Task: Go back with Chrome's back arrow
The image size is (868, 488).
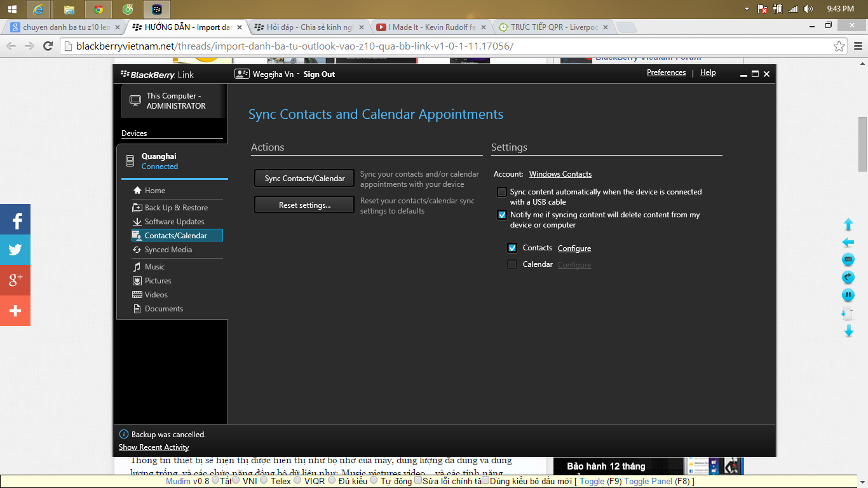Action: 11,46
